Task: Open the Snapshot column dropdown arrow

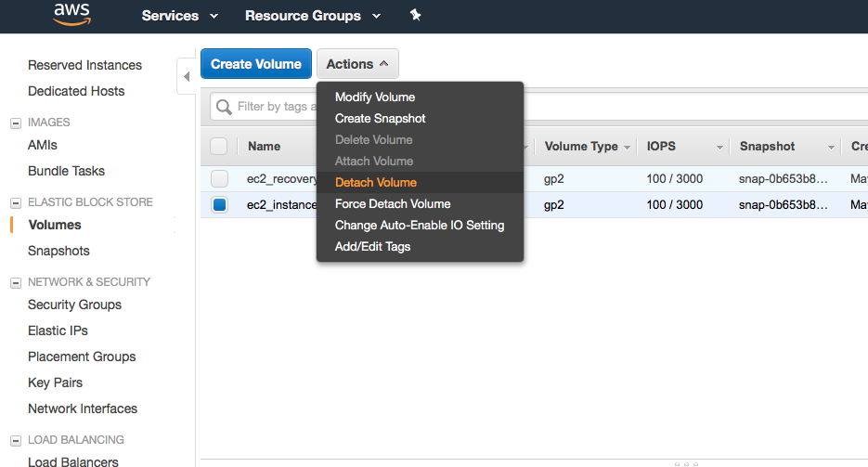Action: pyautogui.click(x=831, y=148)
